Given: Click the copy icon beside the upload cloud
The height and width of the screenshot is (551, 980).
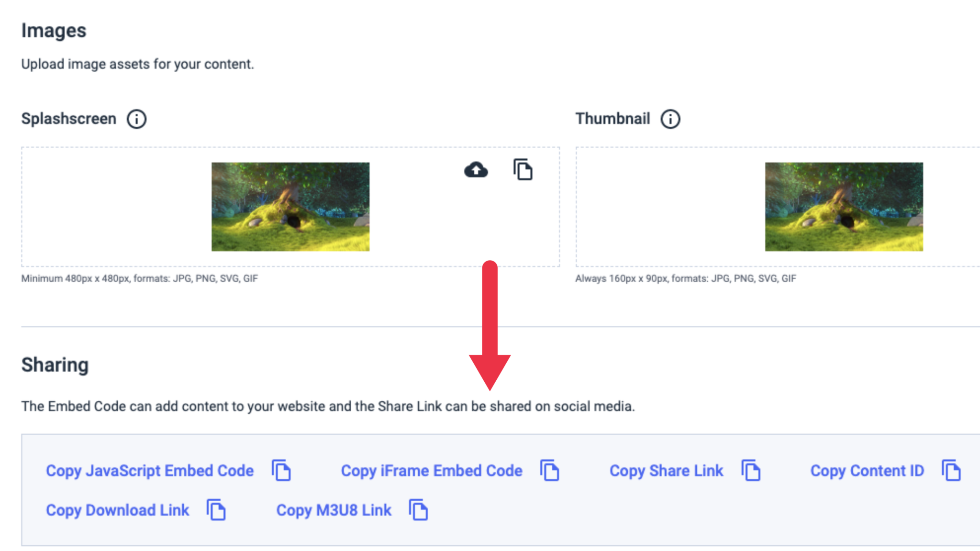Looking at the screenshot, I should [522, 169].
